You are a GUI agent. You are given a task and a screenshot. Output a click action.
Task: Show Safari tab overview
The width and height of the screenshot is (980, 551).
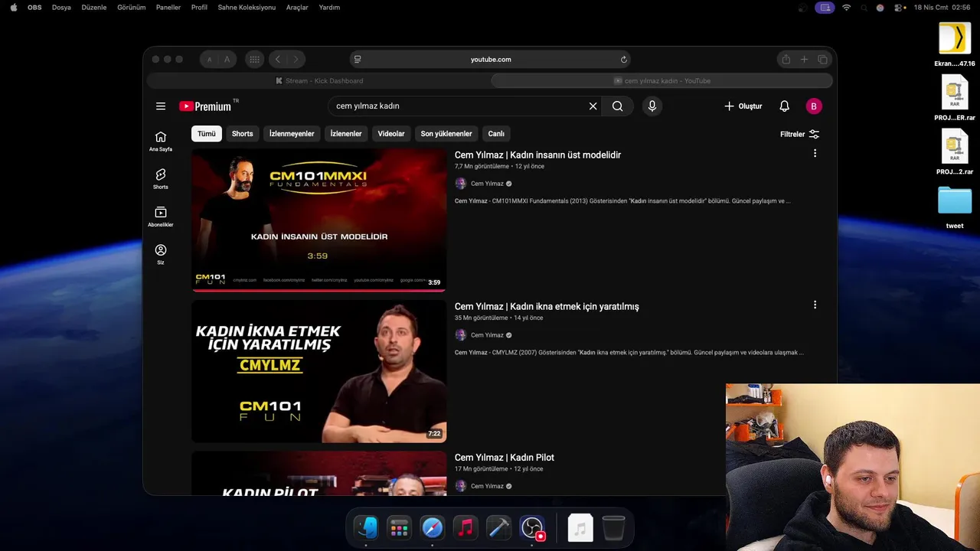[823, 60]
